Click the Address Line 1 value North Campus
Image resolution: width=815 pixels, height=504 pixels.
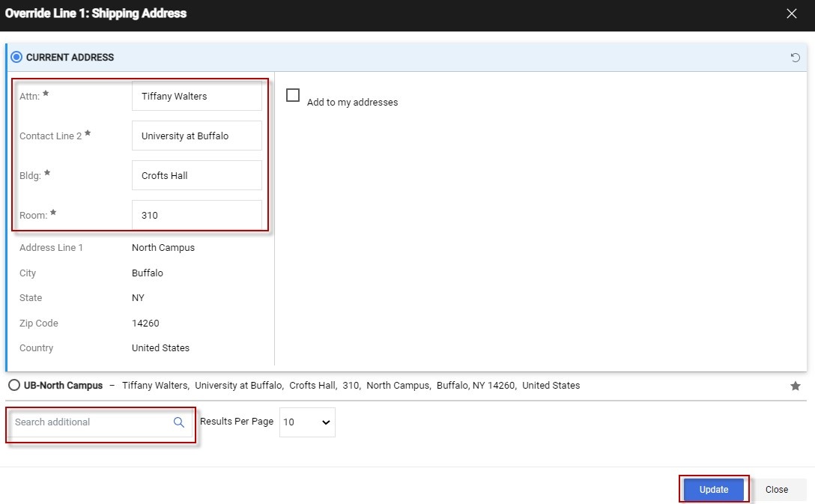[x=163, y=248]
